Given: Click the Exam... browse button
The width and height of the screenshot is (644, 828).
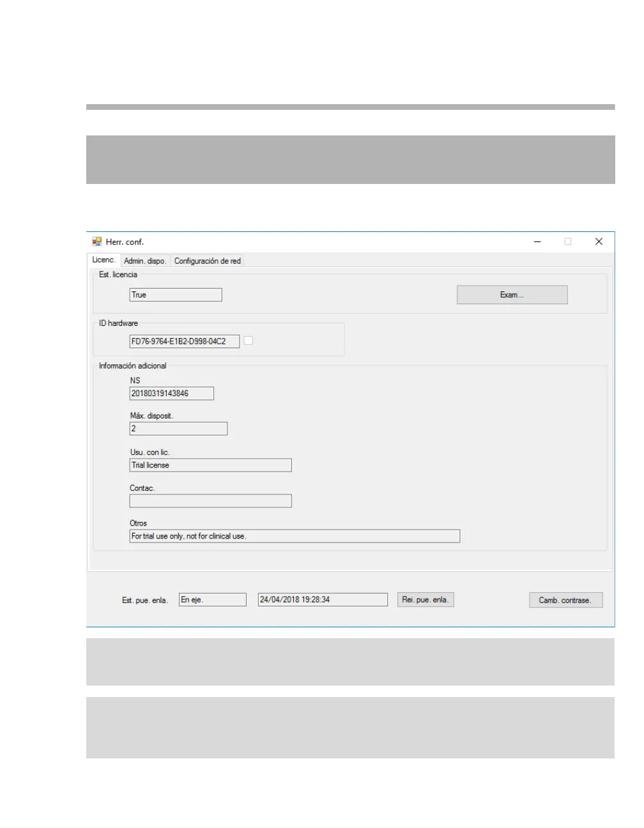Looking at the screenshot, I should 512,295.
